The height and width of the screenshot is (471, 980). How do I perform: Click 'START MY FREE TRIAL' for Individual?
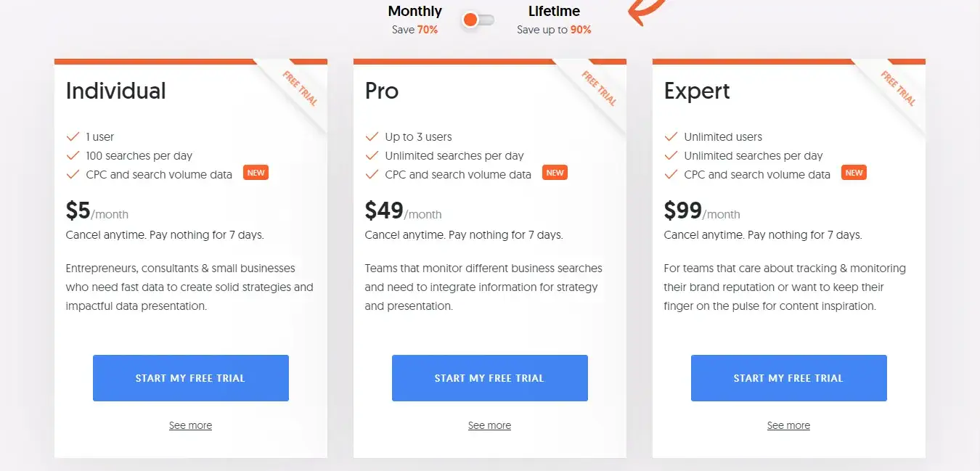pos(190,377)
